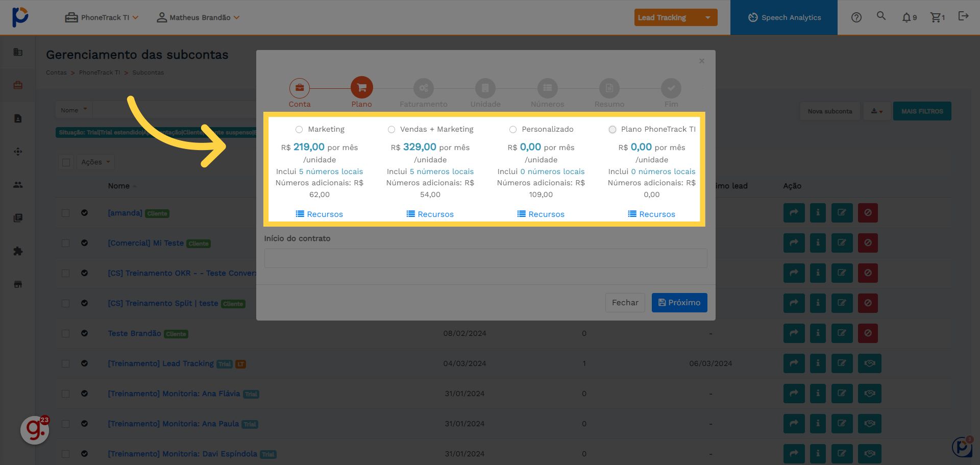Click the MAIS FILTROS button
Viewport: 980px width, 465px height.
(922, 111)
